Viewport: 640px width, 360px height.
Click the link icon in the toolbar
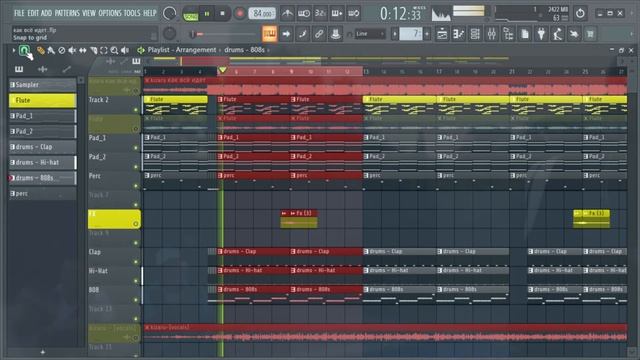pos(319,34)
